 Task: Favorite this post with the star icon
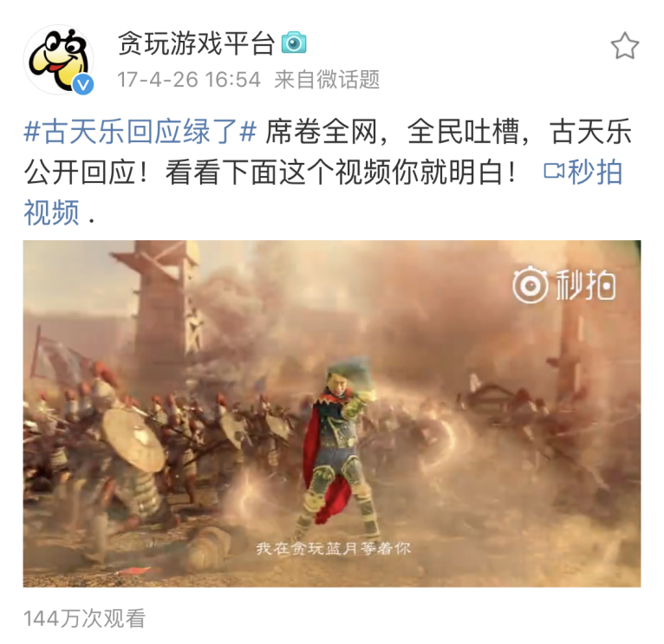coord(625,45)
